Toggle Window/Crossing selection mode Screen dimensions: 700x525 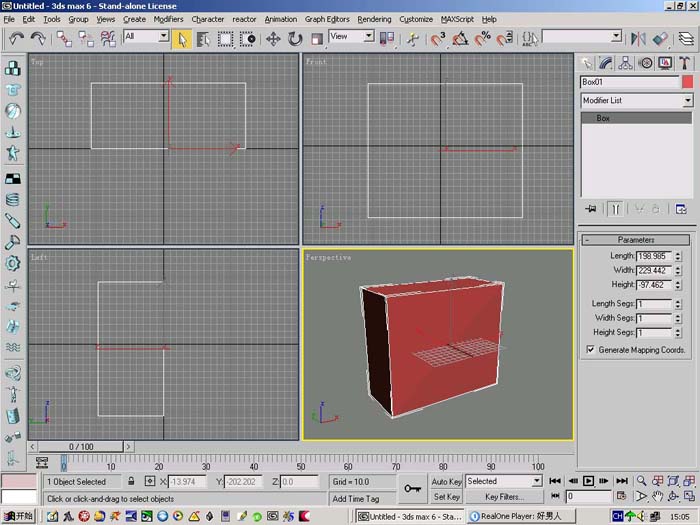point(247,39)
